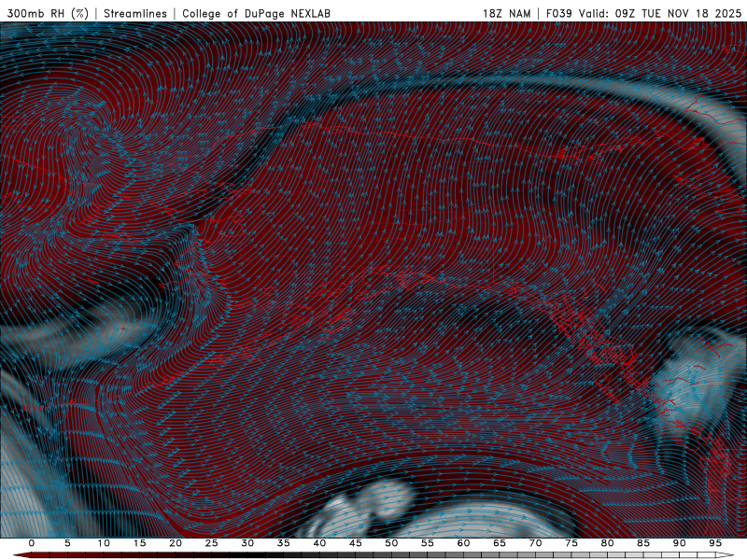Click 'College of DuPage NEXLAB' header text
This screenshot has width=747, height=560.
click(256, 13)
